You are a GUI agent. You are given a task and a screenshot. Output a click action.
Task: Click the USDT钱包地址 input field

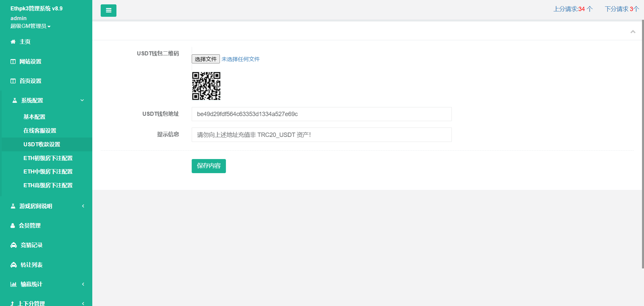click(x=321, y=114)
